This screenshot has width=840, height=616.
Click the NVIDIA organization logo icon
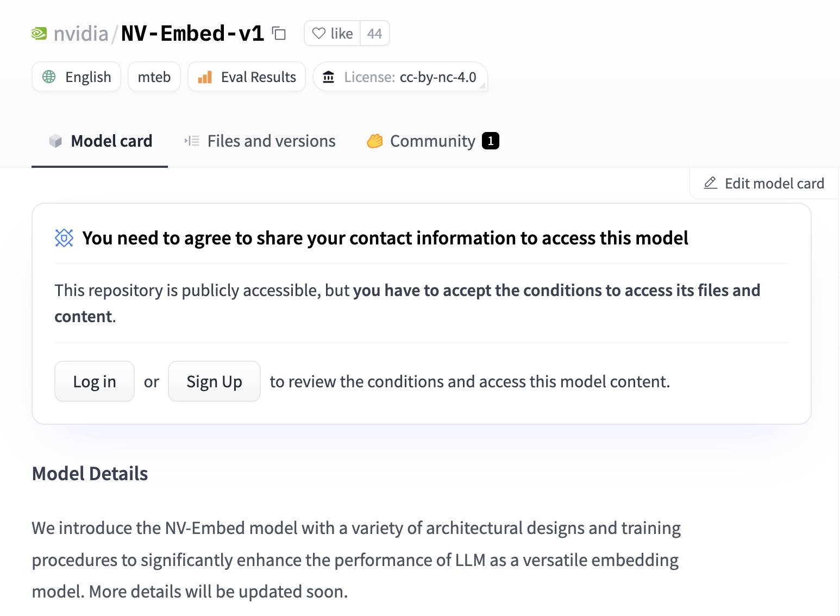pyautogui.click(x=39, y=34)
